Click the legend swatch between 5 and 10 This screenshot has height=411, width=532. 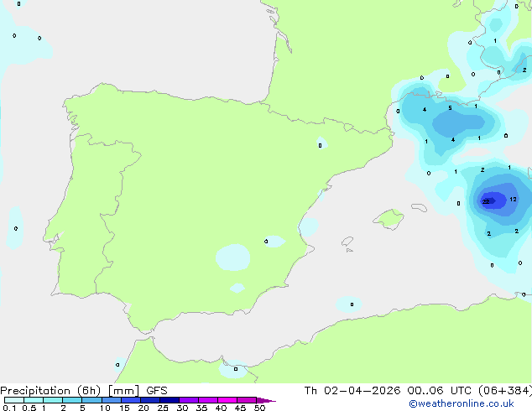point(92,400)
